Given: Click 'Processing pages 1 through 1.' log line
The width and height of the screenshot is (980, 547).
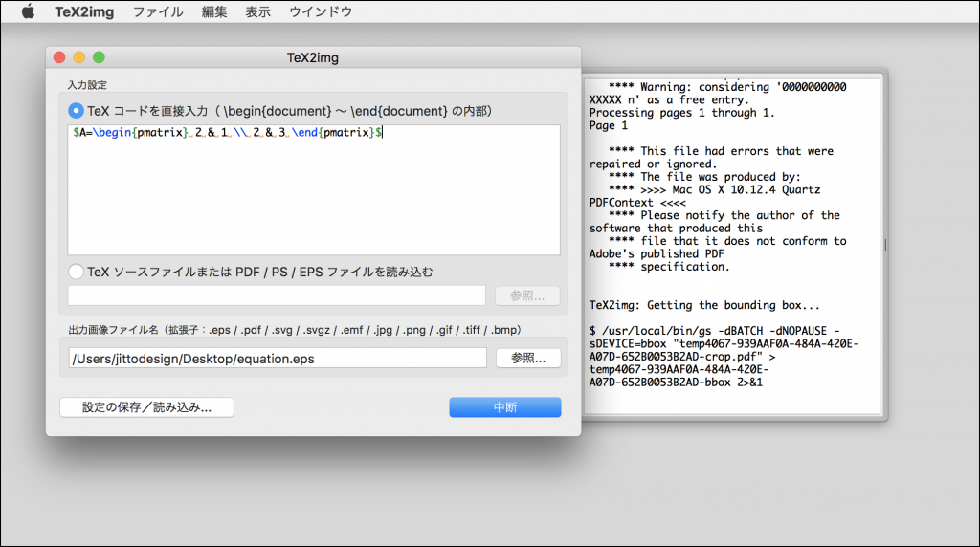Looking at the screenshot, I should point(681,113).
